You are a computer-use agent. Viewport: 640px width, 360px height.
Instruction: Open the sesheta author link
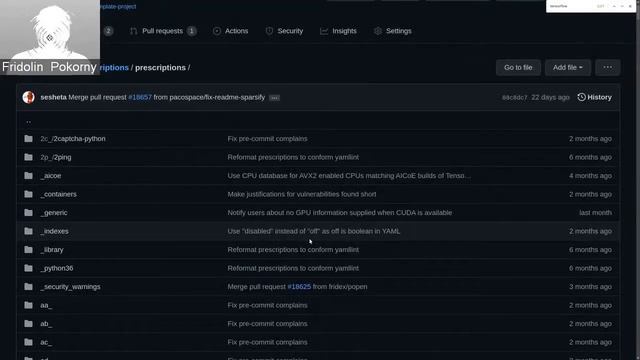[53, 97]
